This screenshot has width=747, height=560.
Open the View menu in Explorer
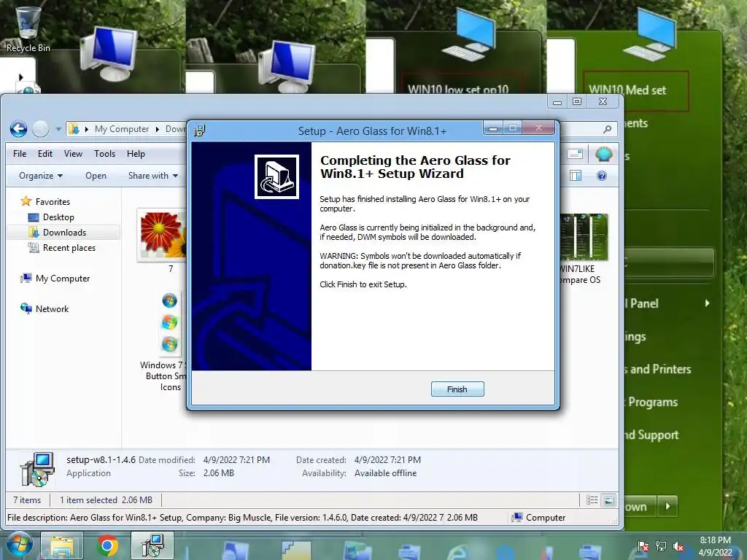(73, 154)
